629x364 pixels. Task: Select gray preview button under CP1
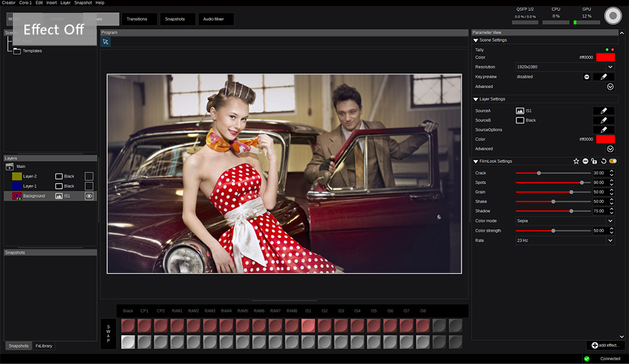click(144, 342)
